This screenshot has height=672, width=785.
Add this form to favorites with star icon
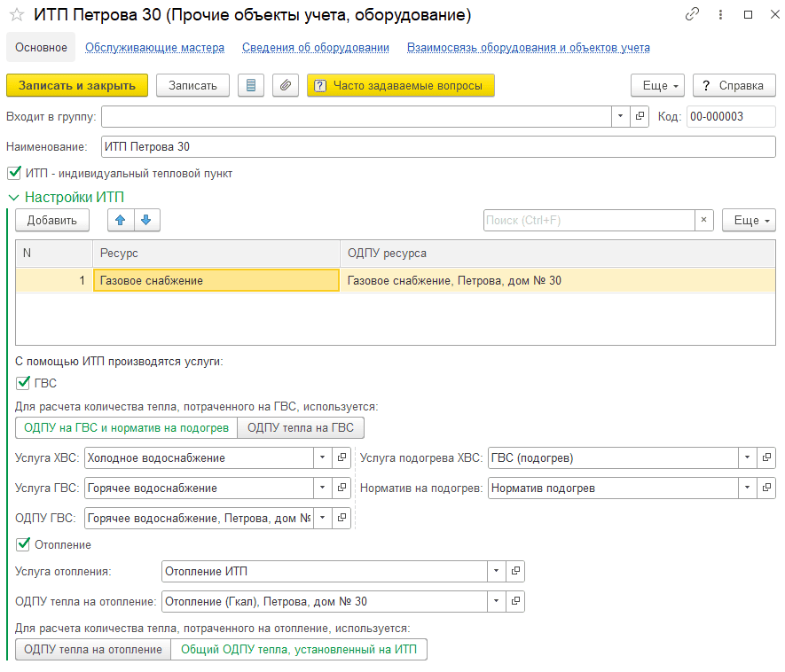click(x=17, y=15)
